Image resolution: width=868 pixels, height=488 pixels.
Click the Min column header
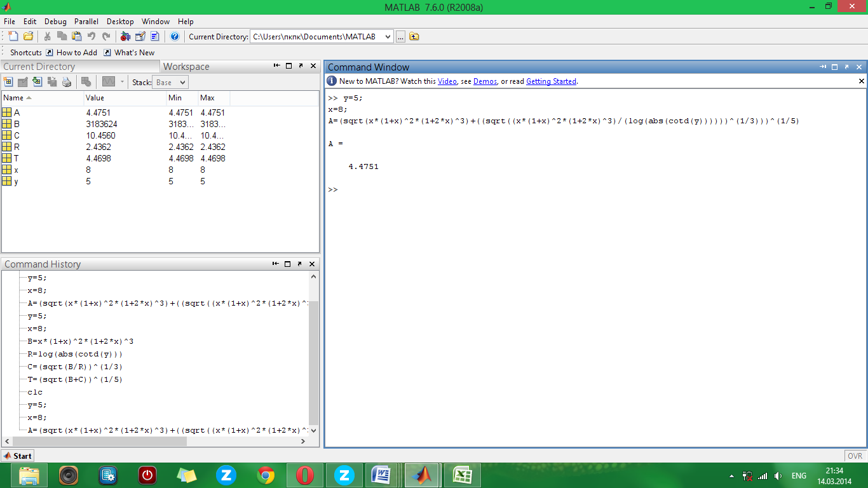[x=182, y=98]
